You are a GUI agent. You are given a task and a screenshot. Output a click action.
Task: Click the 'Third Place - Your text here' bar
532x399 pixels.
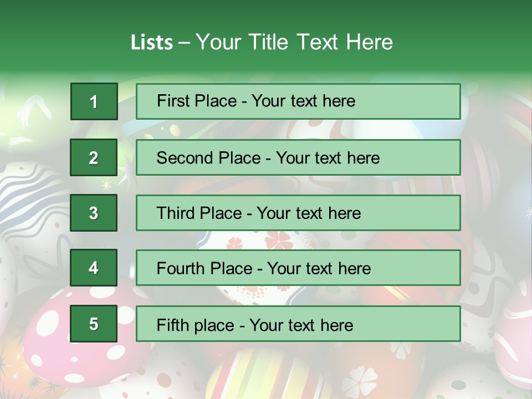(298, 213)
